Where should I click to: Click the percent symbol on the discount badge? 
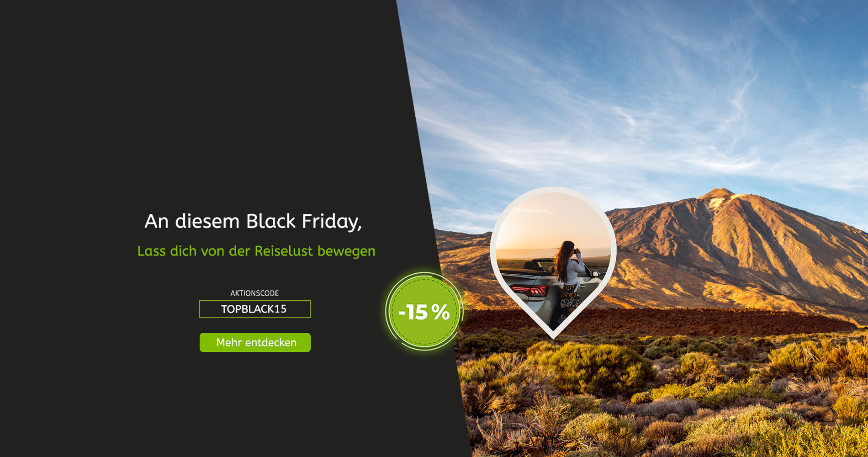pos(440,312)
